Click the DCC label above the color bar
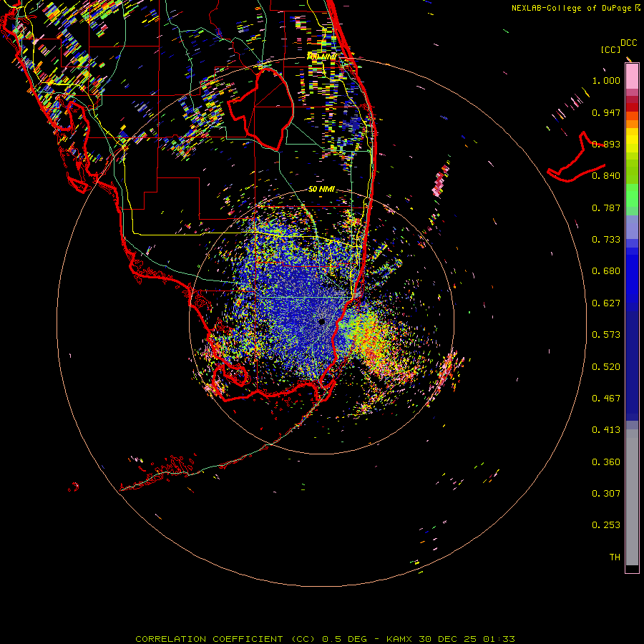644x644 pixels. pyautogui.click(x=628, y=43)
